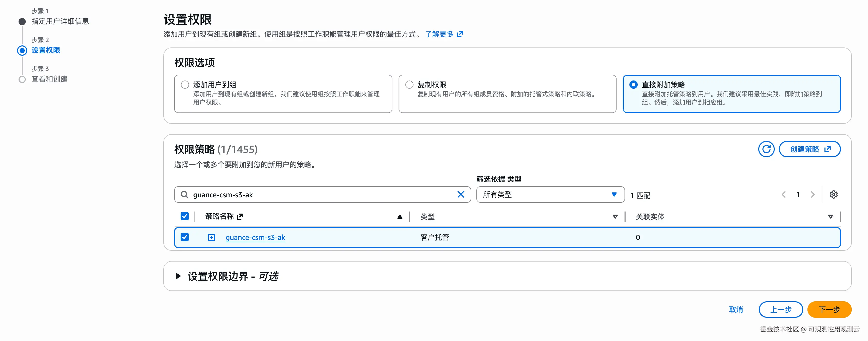Go to step 1 指定用户详细信息
The width and height of the screenshot is (868, 341).
(60, 21)
